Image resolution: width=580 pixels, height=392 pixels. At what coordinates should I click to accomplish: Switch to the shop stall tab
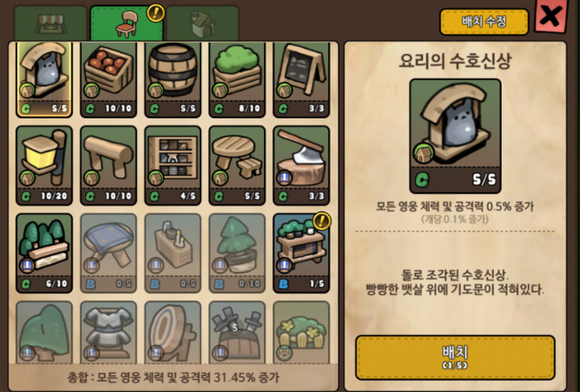[x=50, y=24]
